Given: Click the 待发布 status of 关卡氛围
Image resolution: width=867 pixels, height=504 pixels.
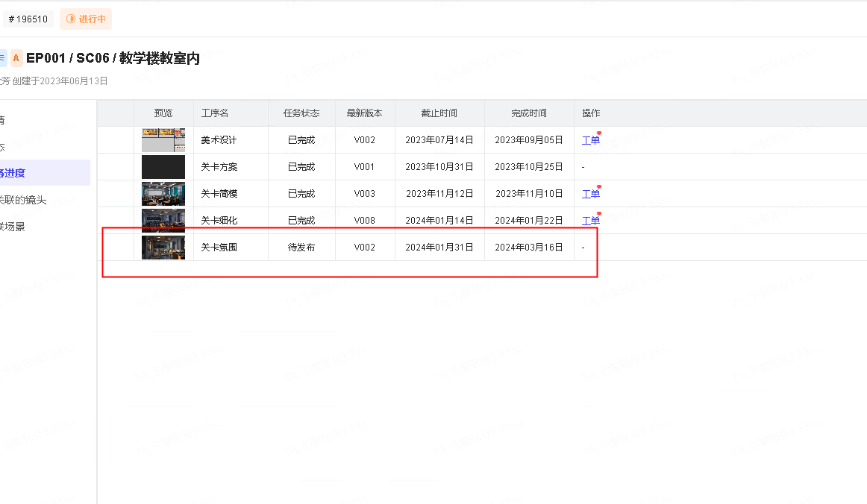Looking at the screenshot, I should (x=301, y=248).
